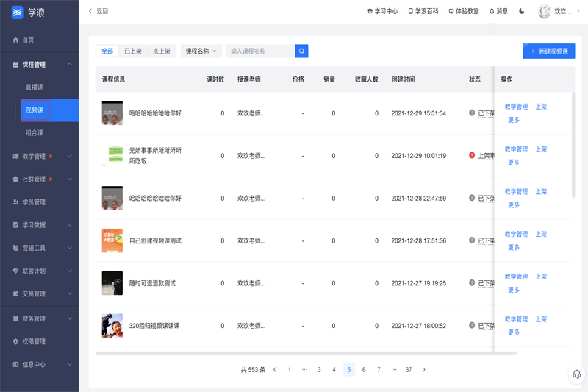Toggle dark mode moon icon
This screenshot has width=588, height=392.
(522, 11)
